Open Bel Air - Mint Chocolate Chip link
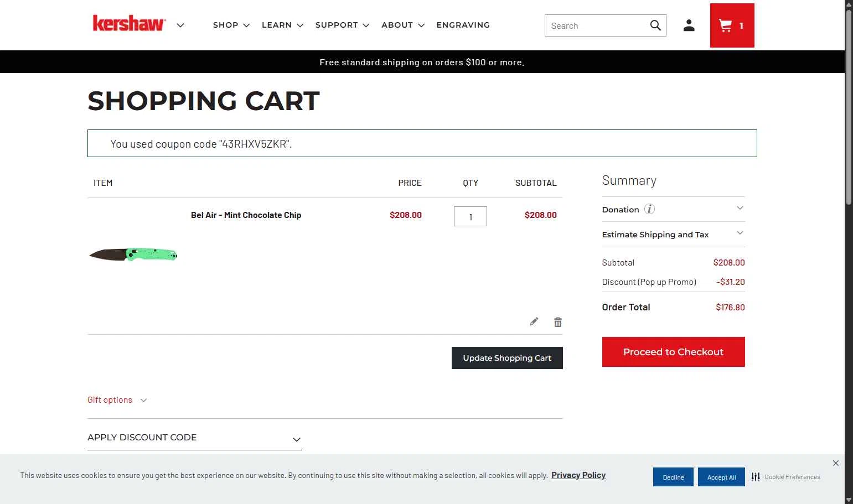 pos(246,215)
